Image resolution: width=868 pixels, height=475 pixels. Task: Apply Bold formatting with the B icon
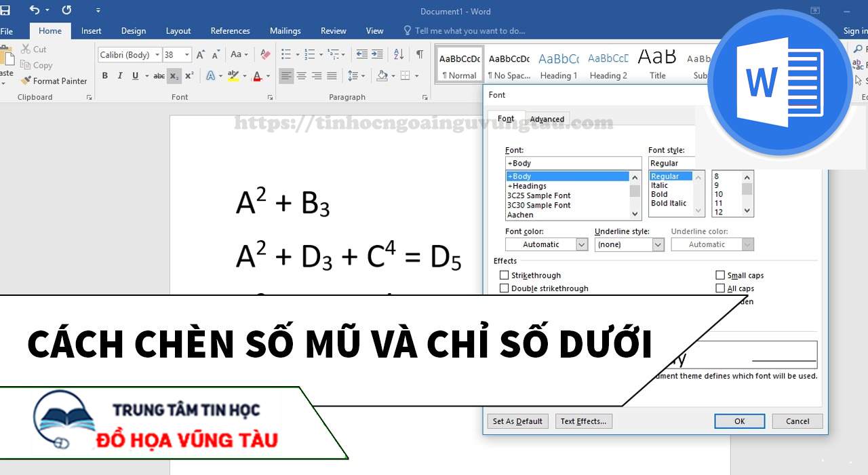click(x=105, y=76)
